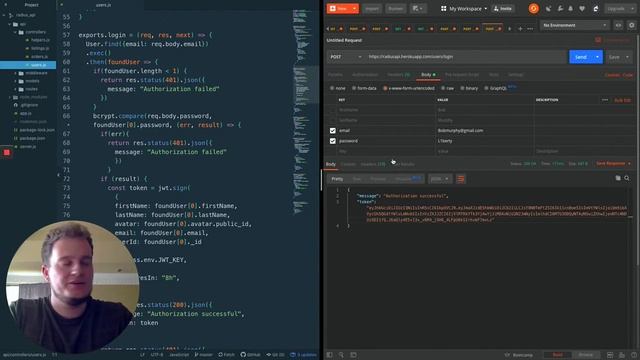The image size is (640, 360).
Task: Open the JSON response format dropdown
Action: [440, 179]
